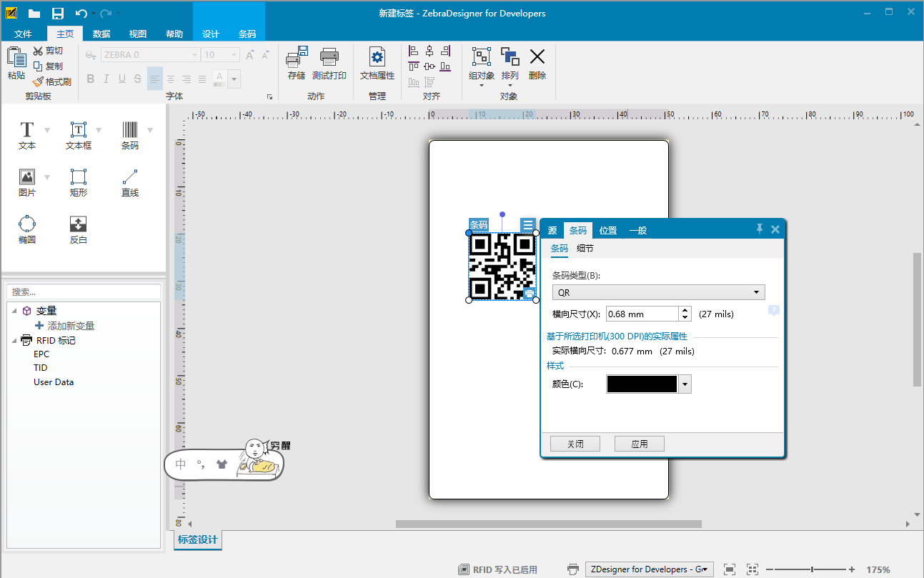Click the 剪切 (Cut) scissors icon
The height and width of the screenshot is (578, 924).
[38, 51]
